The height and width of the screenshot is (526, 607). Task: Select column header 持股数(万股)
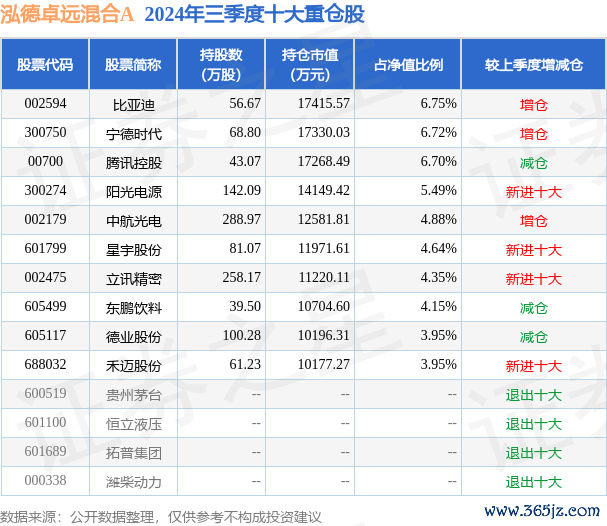tap(221, 64)
